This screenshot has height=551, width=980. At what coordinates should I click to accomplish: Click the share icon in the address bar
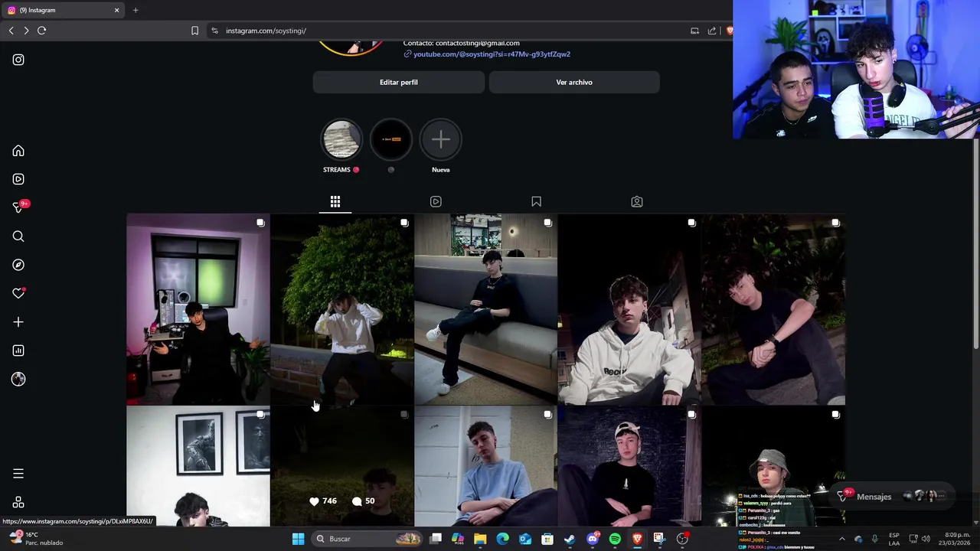pos(712,31)
